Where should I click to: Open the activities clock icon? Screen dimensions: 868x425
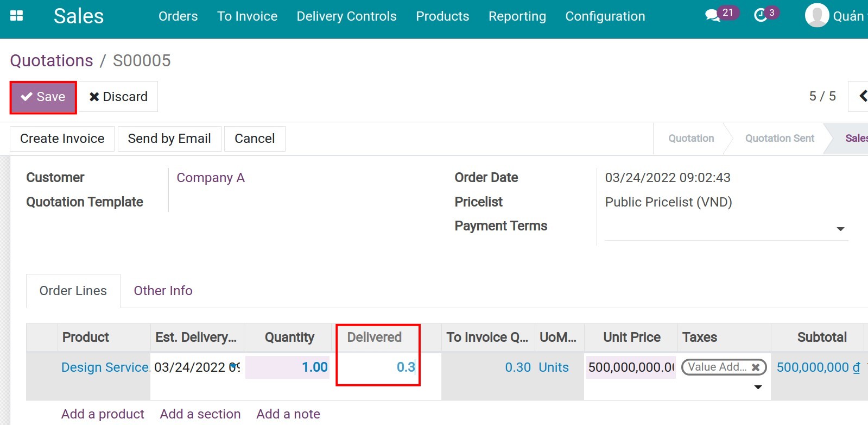tap(761, 16)
